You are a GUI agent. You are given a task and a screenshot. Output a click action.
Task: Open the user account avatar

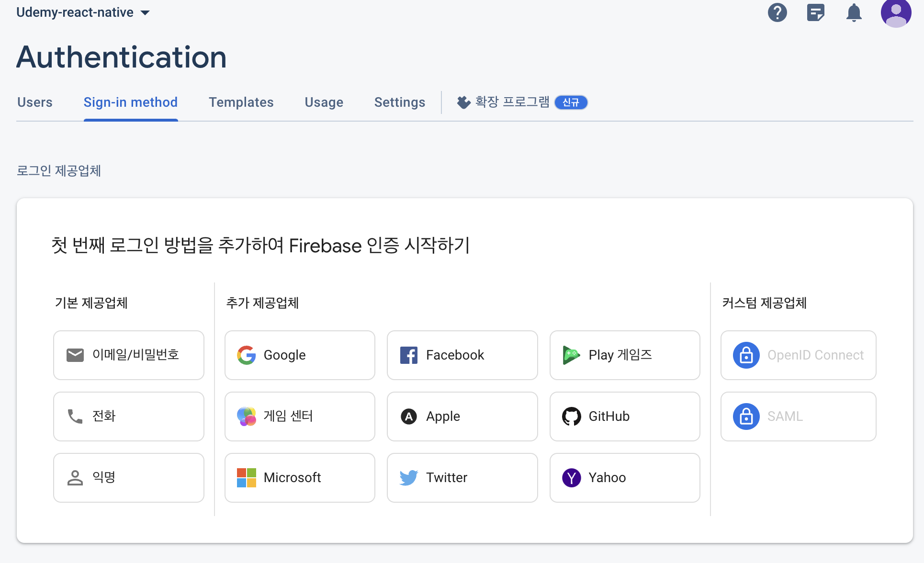[x=896, y=13]
